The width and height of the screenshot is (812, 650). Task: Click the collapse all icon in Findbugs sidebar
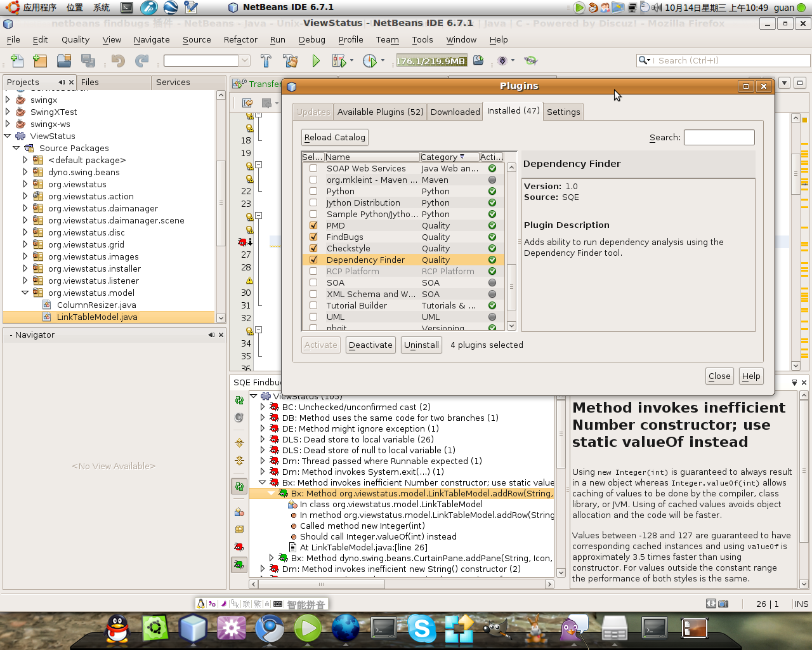point(239,460)
